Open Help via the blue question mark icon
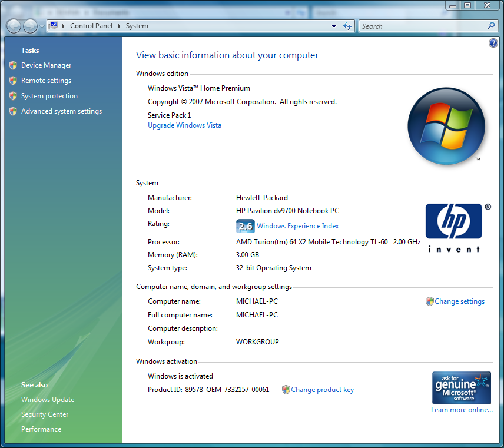This screenshot has height=448, width=504. 493,43
